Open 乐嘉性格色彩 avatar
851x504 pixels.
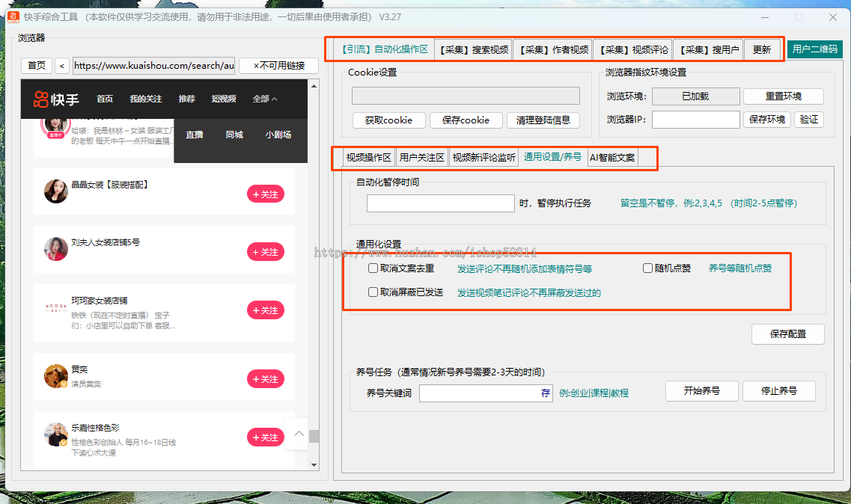pyautogui.click(x=56, y=434)
